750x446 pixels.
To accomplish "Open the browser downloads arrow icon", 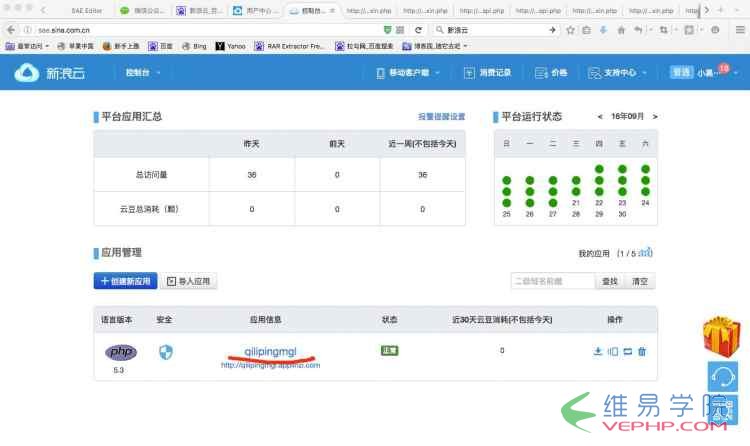I will 604,30.
